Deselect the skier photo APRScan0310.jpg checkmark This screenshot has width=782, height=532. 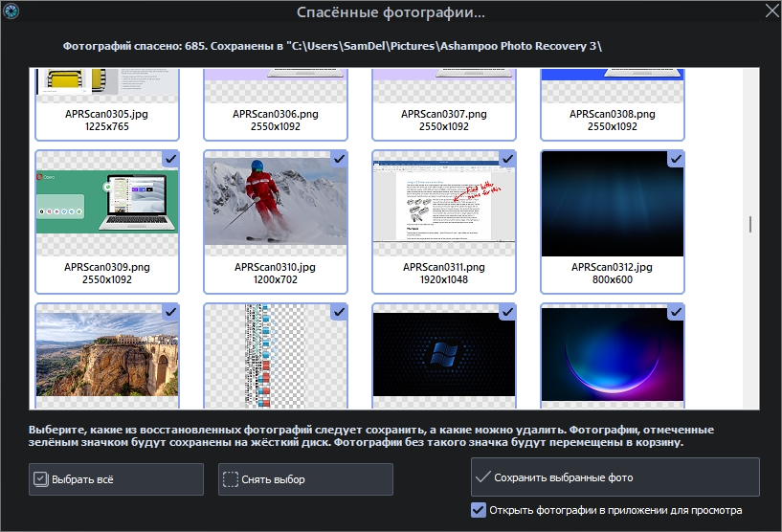pos(338,159)
